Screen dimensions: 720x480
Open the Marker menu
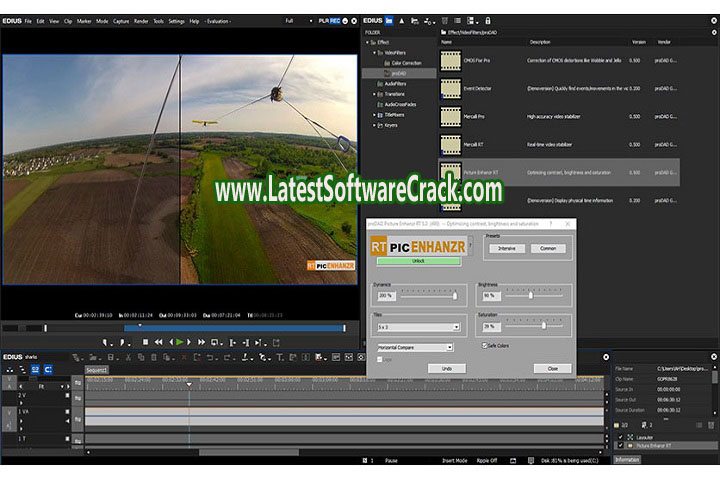tap(84, 21)
